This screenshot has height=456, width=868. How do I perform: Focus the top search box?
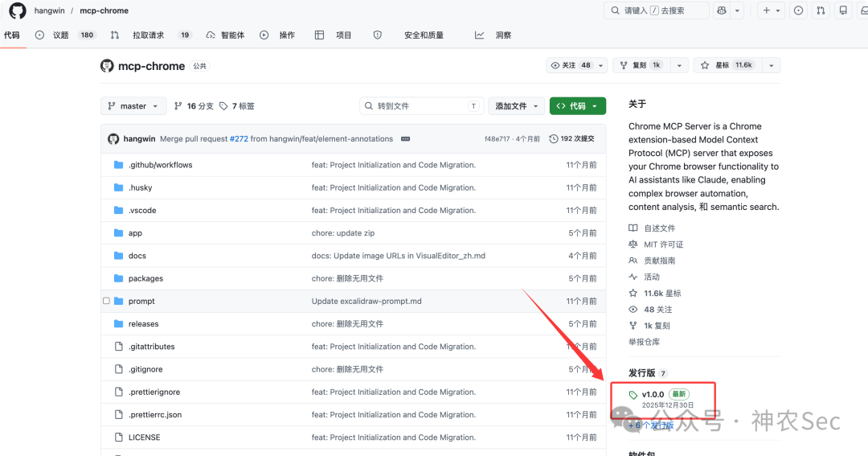pos(657,10)
